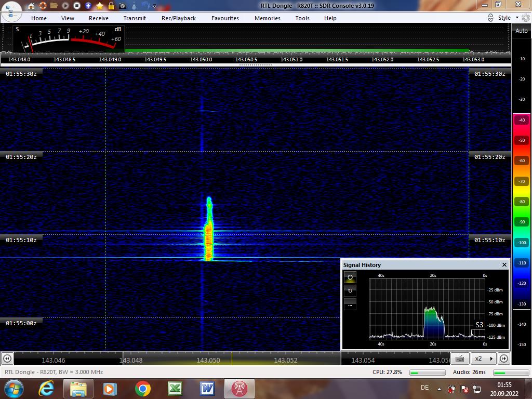Click the blue undo arrow icon
Image resolution: width=532 pixels, height=399 pixels.
(145, 6)
